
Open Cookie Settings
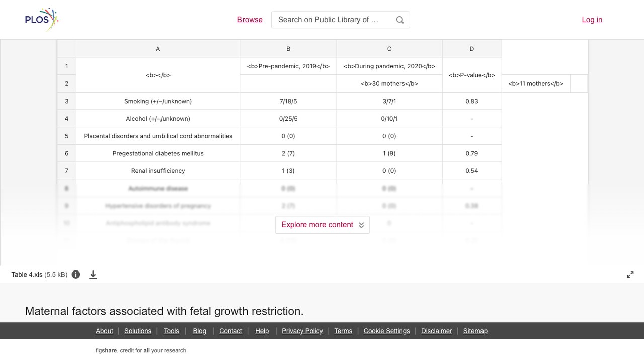[387, 331]
